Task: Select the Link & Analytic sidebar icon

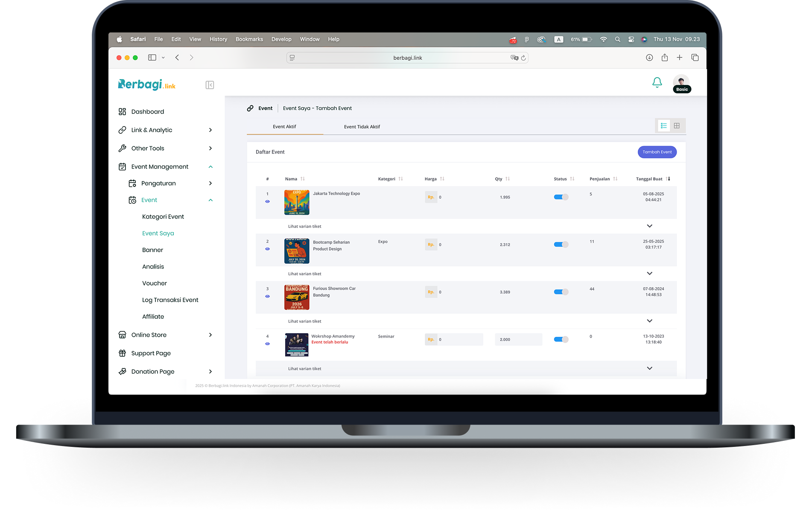Action: [122, 130]
